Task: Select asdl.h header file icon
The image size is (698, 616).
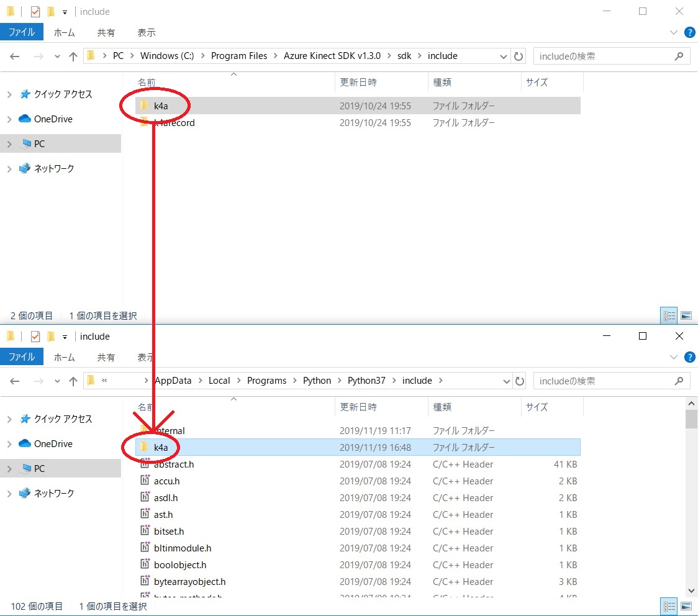Action: 145,497
